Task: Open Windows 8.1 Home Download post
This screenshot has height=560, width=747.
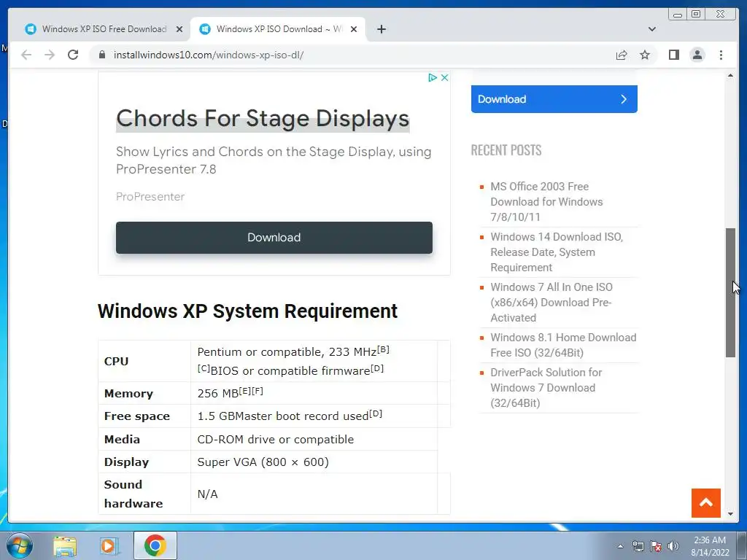Action: point(563,345)
